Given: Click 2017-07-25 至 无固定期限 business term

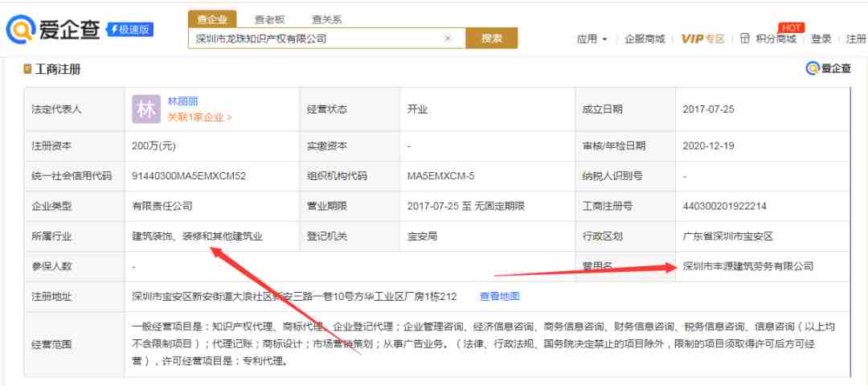Looking at the screenshot, I should tap(465, 206).
